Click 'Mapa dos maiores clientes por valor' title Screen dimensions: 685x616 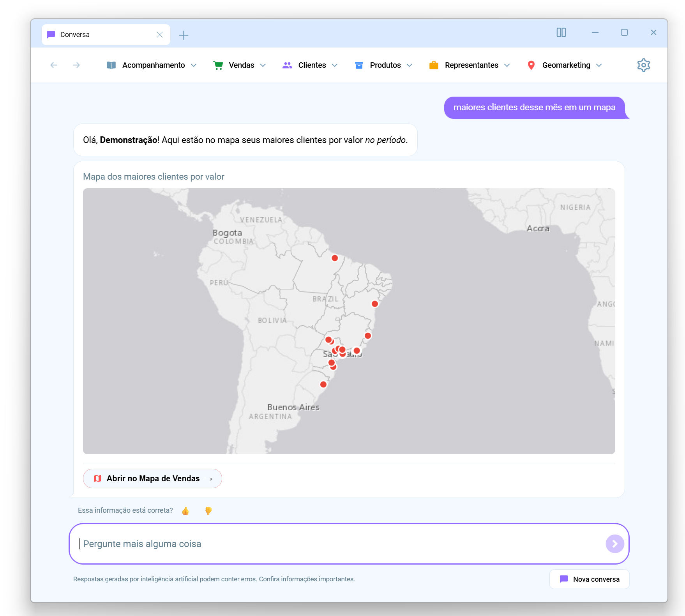pyautogui.click(x=154, y=177)
